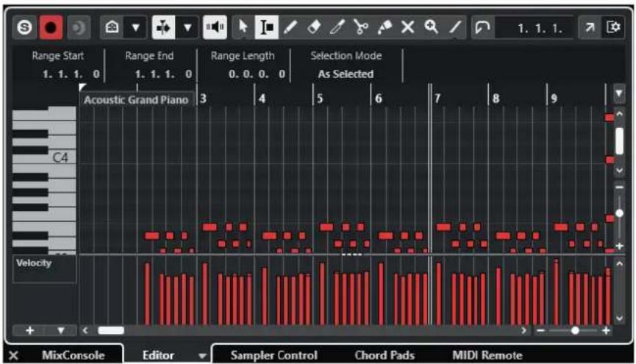Add controller lane with plus button
636x364 pixels.
(x=29, y=331)
